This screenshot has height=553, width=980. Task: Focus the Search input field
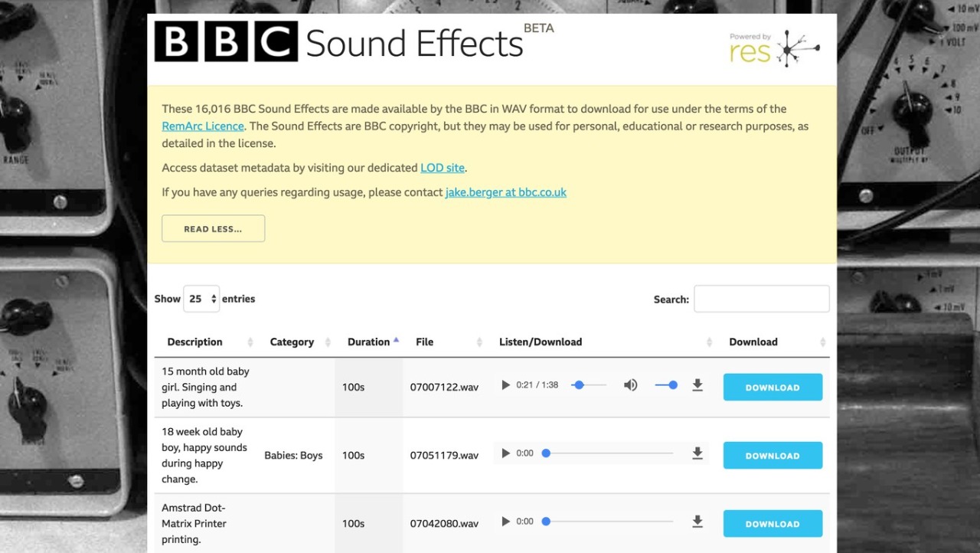761,299
